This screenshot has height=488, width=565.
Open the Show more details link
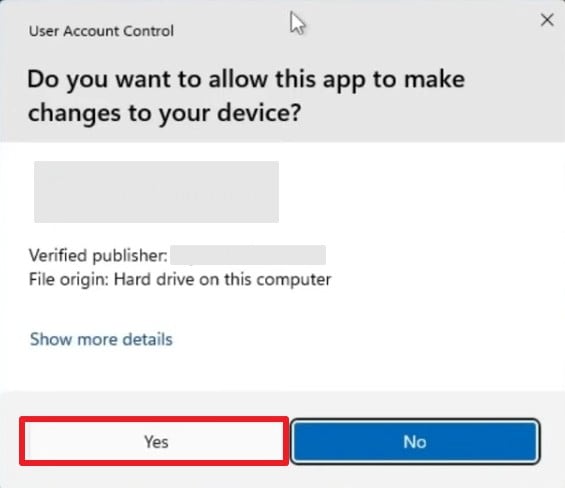click(101, 339)
